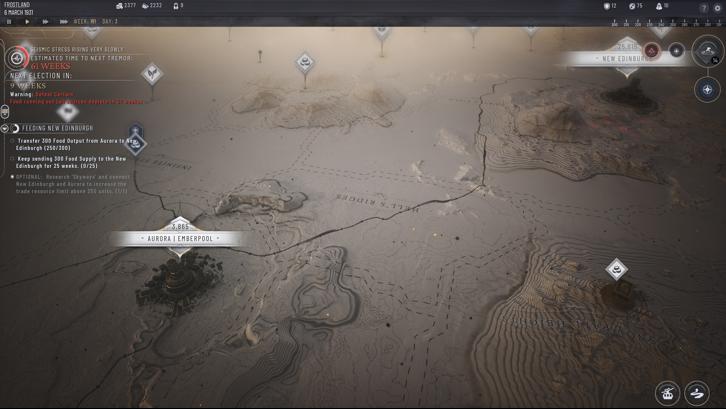
Task: Set game speed to fast forward
Action: coord(45,21)
